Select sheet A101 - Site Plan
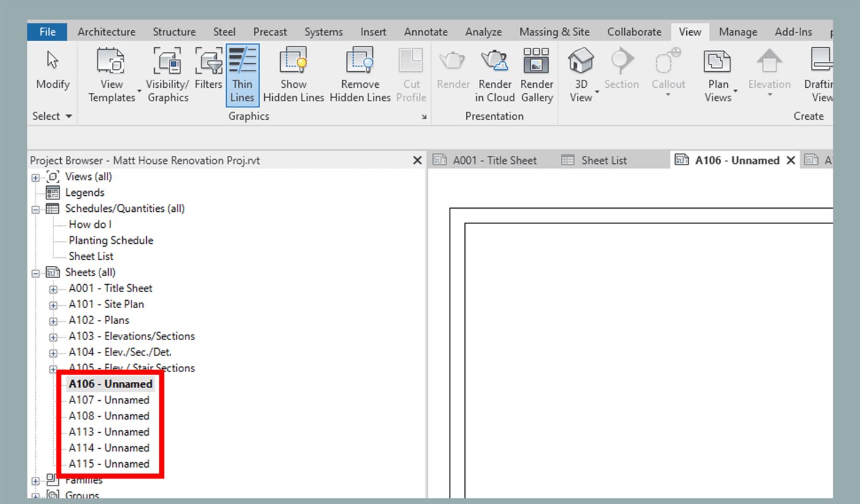The image size is (860, 504). tap(106, 304)
